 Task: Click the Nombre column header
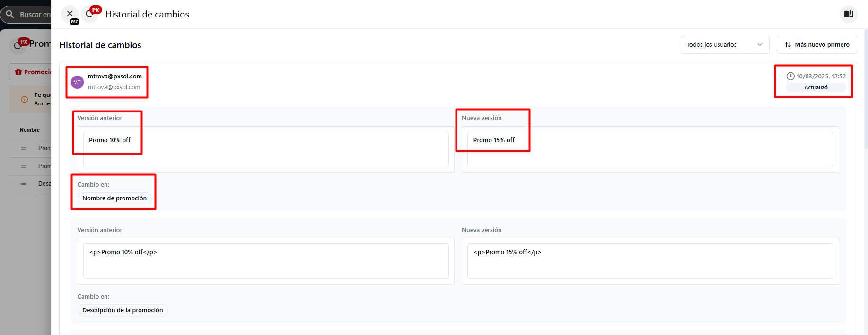point(30,130)
